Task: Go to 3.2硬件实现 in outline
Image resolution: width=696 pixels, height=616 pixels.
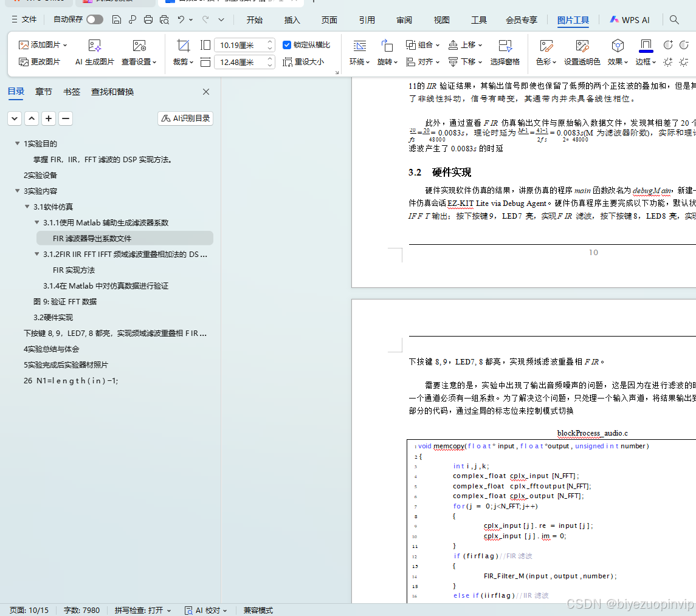Action: [53, 318]
